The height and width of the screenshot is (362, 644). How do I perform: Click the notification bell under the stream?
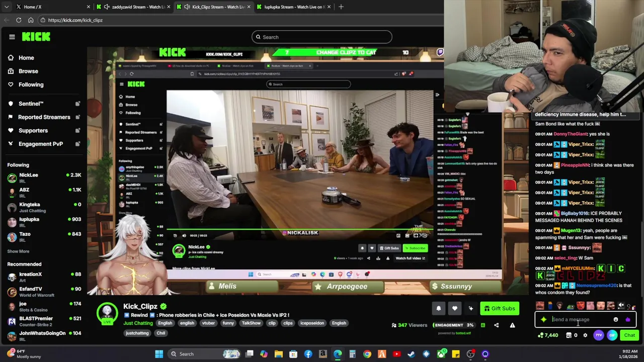coord(438,309)
